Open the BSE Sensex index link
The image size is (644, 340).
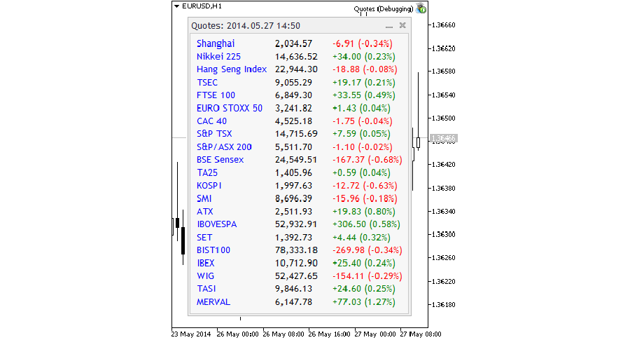[220, 160]
